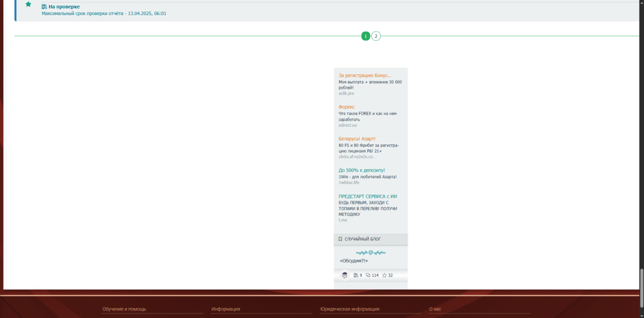The width and height of the screenshot is (644, 318).
Task: Go to page 2 of the list
Action: [376, 36]
